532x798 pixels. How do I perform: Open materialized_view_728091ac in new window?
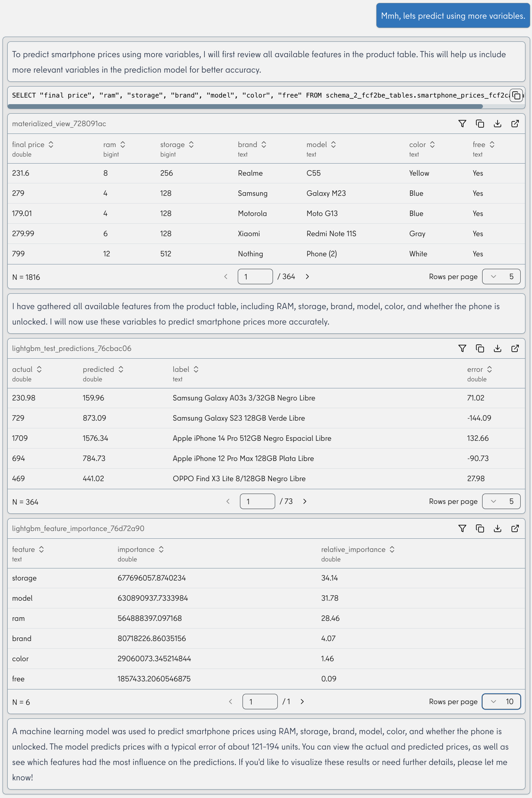click(515, 124)
